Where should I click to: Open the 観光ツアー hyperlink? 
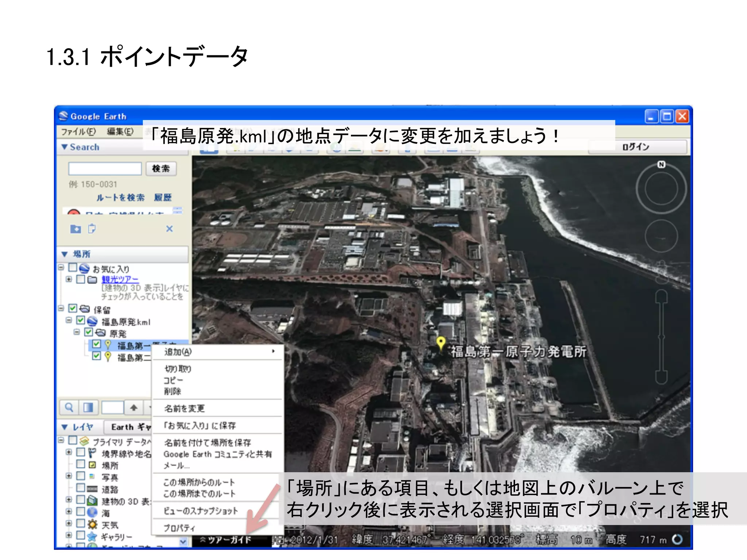tap(120, 280)
